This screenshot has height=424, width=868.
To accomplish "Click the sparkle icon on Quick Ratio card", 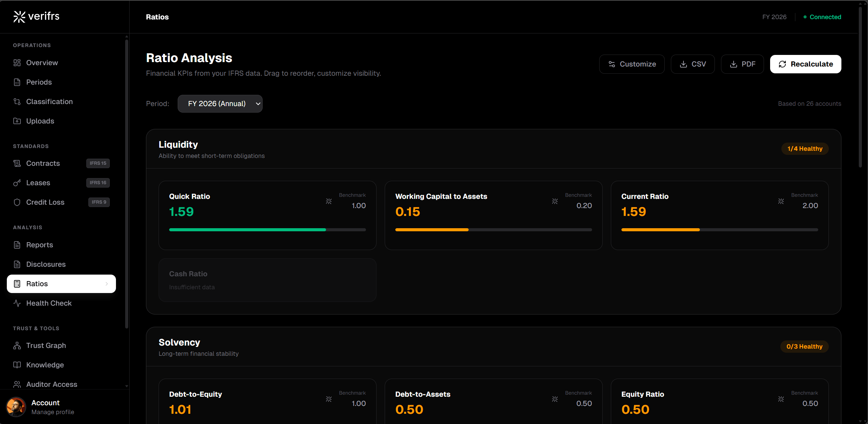I will (328, 201).
